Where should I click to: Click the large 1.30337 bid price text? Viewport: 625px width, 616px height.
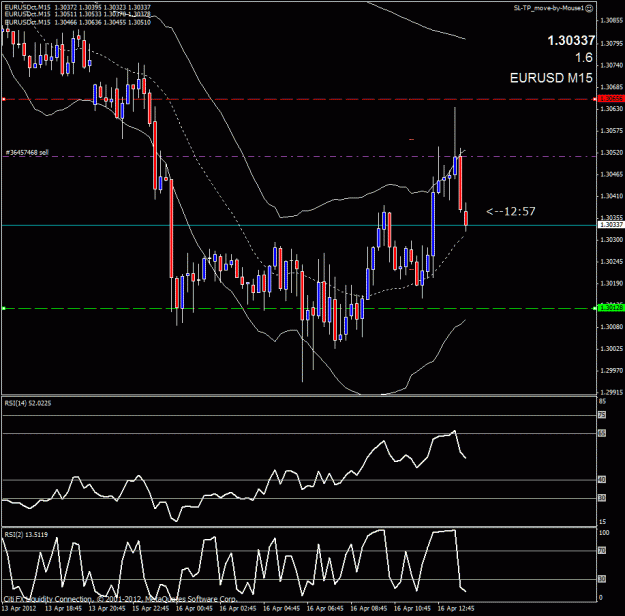(571, 40)
